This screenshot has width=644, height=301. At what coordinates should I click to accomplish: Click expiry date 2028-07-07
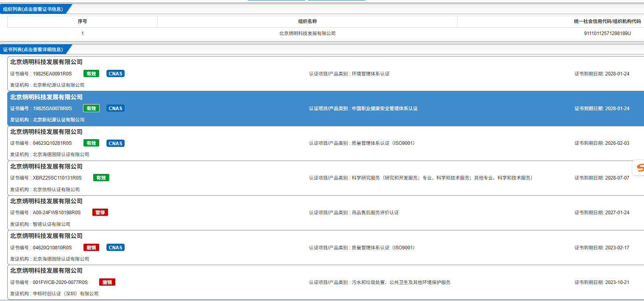point(617,178)
